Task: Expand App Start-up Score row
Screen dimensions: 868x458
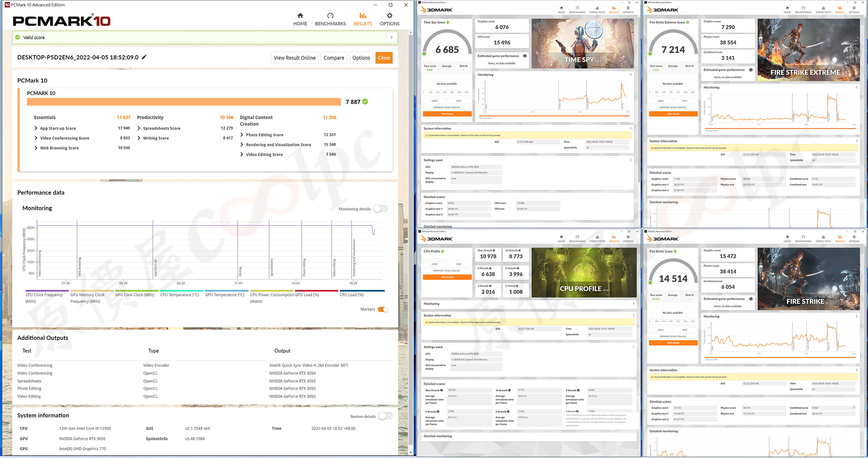Action: pyautogui.click(x=36, y=128)
